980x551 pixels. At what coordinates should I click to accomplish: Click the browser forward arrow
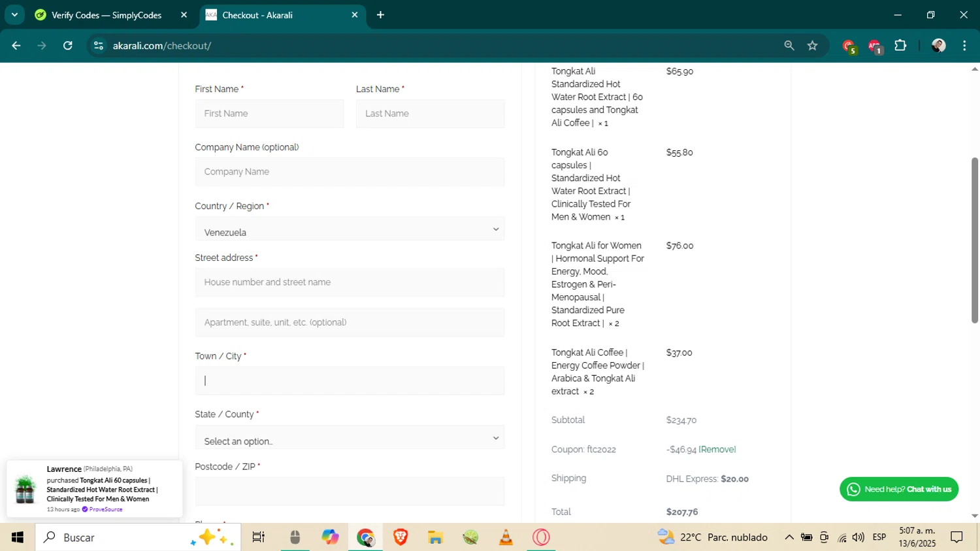(x=42, y=46)
